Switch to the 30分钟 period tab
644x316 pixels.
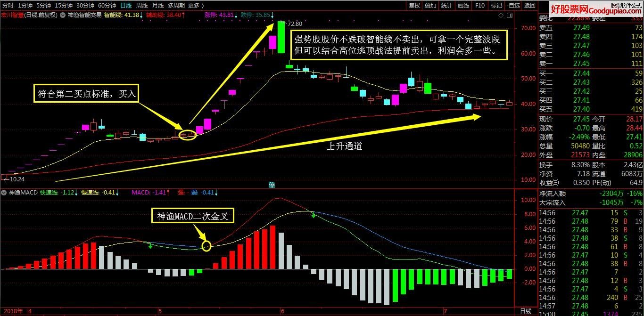[x=85, y=5]
